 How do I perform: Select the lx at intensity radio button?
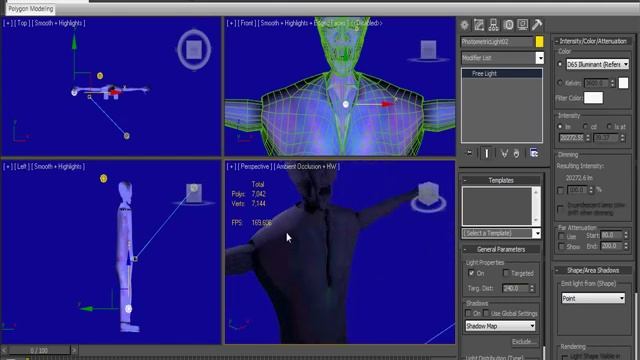pos(609,127)
